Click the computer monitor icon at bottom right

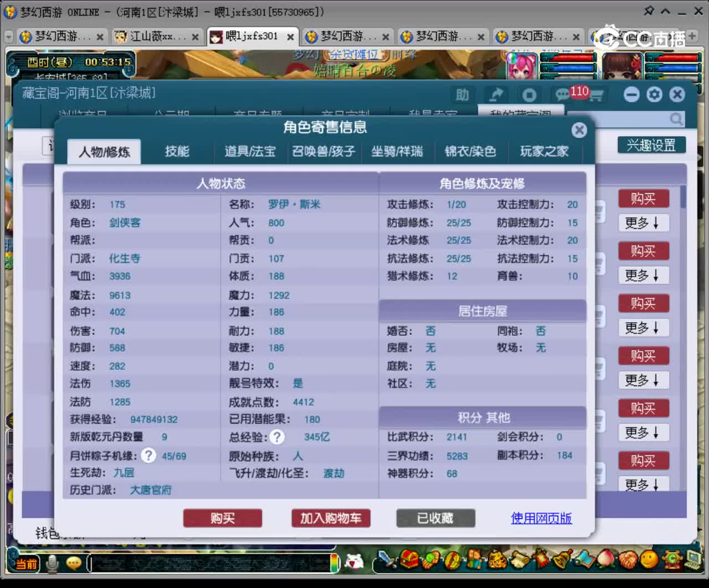tap(693, 559)
